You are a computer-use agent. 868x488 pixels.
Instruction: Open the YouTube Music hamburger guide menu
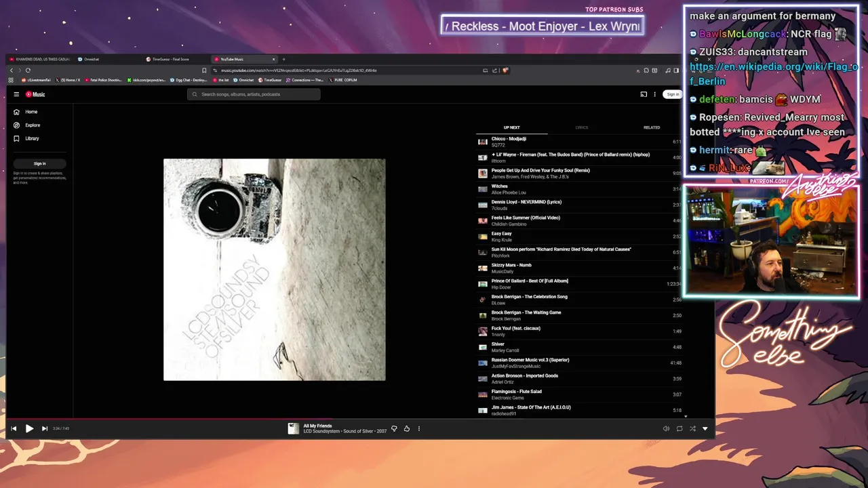coord(16,94)
